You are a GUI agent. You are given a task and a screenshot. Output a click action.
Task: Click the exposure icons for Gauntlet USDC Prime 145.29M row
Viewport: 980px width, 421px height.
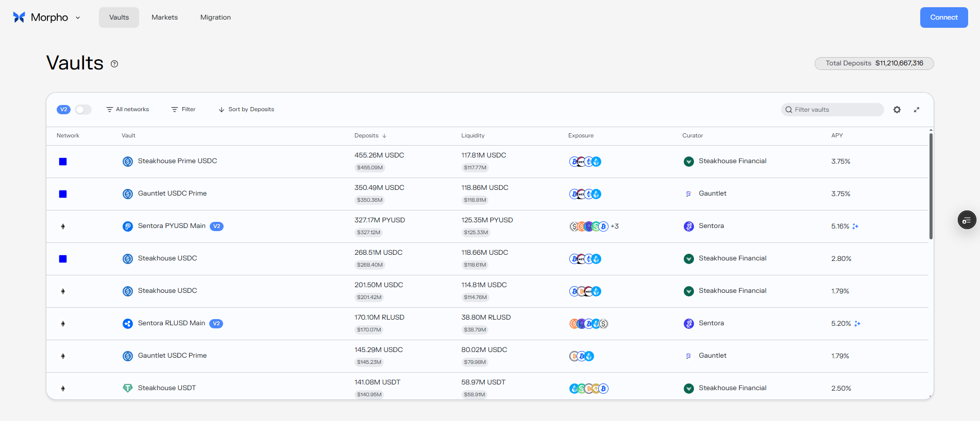(x=582, y=356)
